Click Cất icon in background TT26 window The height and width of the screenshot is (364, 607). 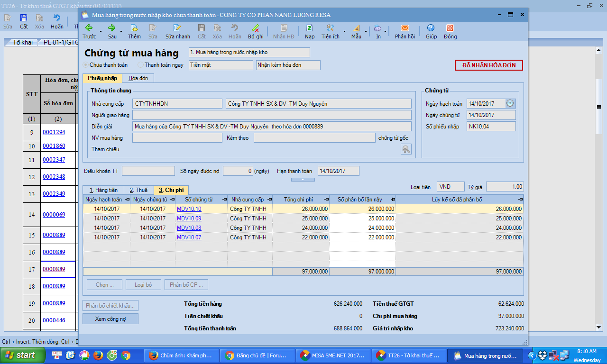tap(24, 21)
